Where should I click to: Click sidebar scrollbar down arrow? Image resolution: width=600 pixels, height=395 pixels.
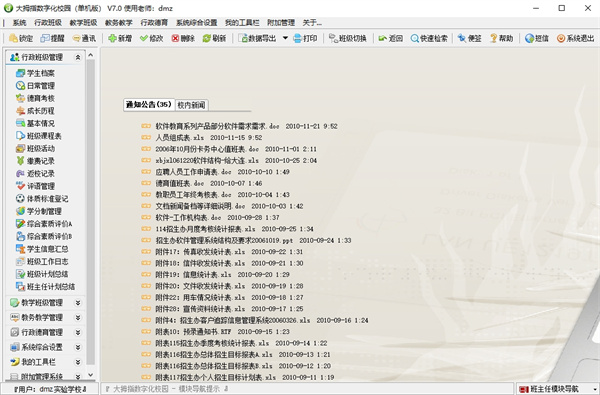[x=91, y=375]
